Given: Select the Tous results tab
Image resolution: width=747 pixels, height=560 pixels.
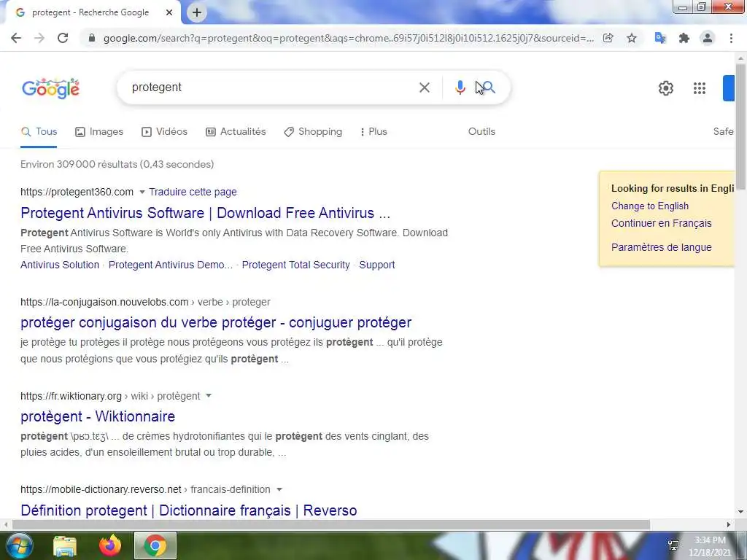Looking at the screenshot, I should (39, 132).
